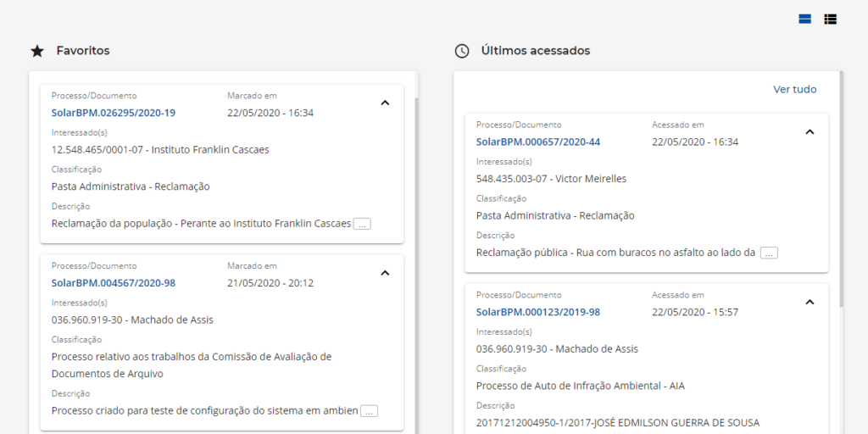Click the 22/05/2020 - 15:57 accessed date

[x=695, y=312]
